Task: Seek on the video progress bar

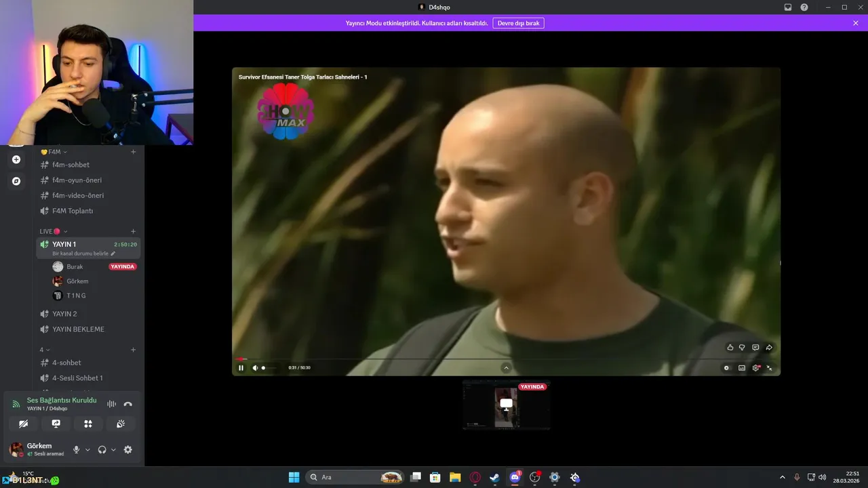Action: pyautogui.click(x=506, y=359)
